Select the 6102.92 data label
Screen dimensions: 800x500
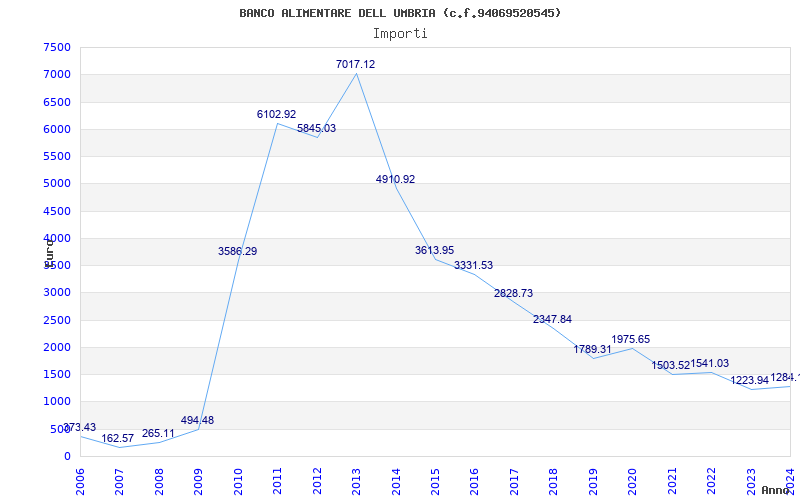coord(276,114)
